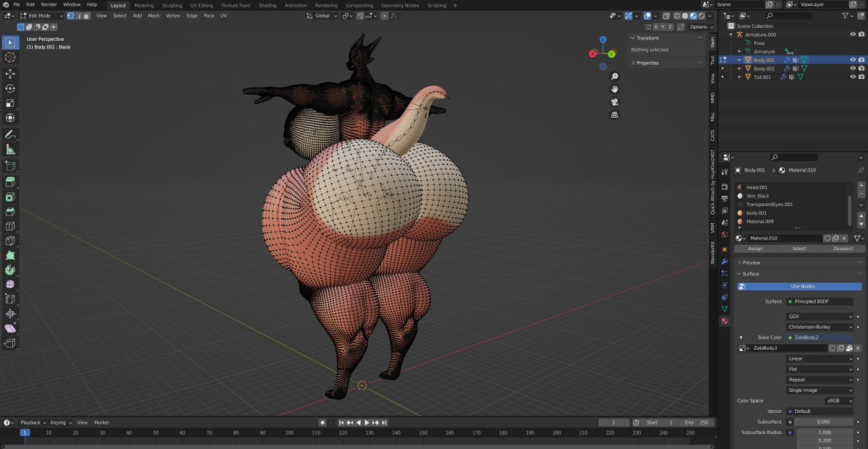
Task: Open the Christensen-Burley dropdown
Action: [820, 327]
